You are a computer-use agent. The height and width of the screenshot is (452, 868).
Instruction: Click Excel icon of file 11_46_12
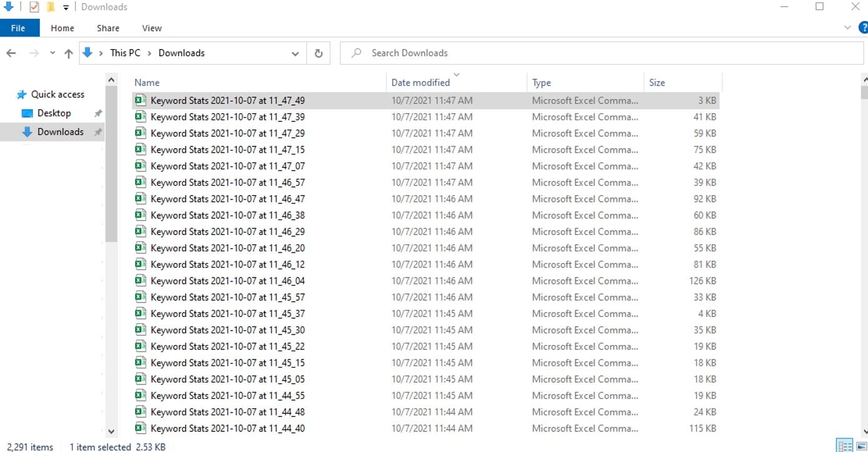click(x=141, y=264)
